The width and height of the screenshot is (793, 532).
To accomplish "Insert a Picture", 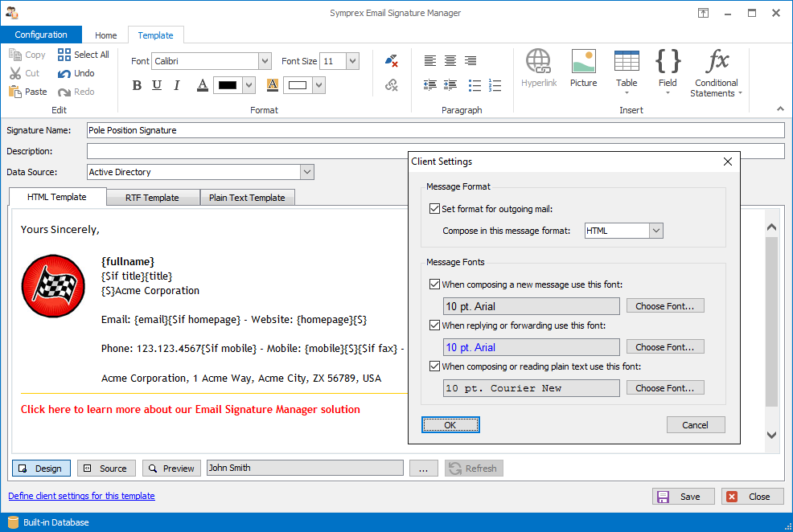I will pyautogui.click(x=584, y=68).
